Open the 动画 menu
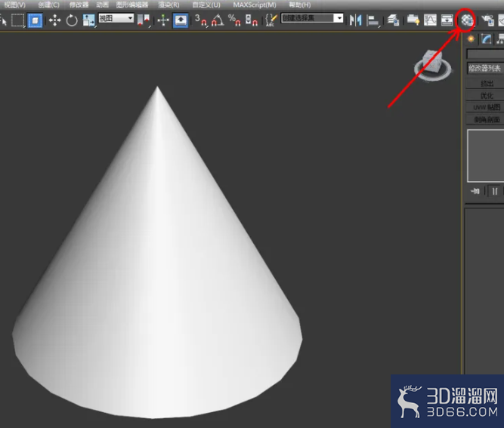Image resolution: width=504 pixels, height=428 pixels. (102, 5)
